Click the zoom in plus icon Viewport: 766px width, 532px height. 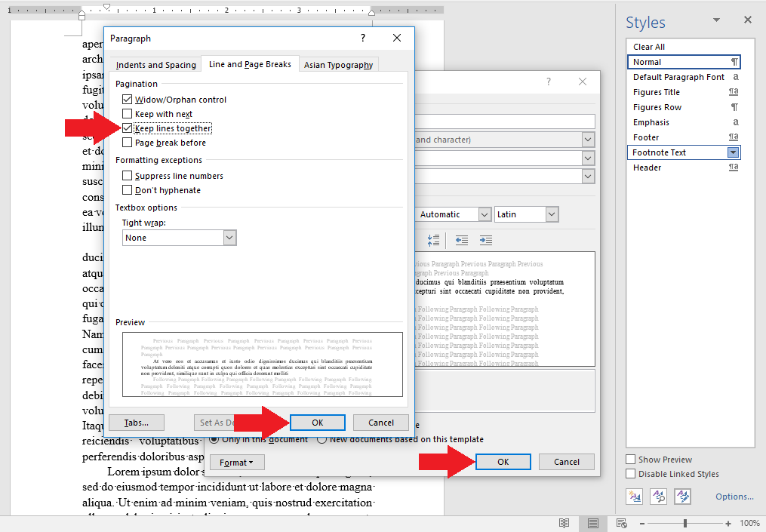[x=728, y=523]
